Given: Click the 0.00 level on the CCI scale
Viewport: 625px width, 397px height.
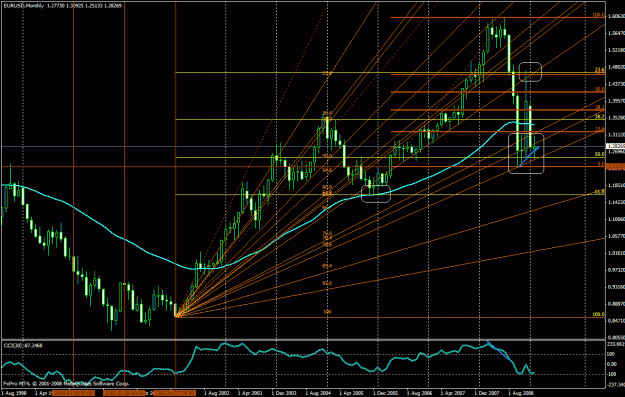Looking at the screenshot, I should click(x=612, y=364).
